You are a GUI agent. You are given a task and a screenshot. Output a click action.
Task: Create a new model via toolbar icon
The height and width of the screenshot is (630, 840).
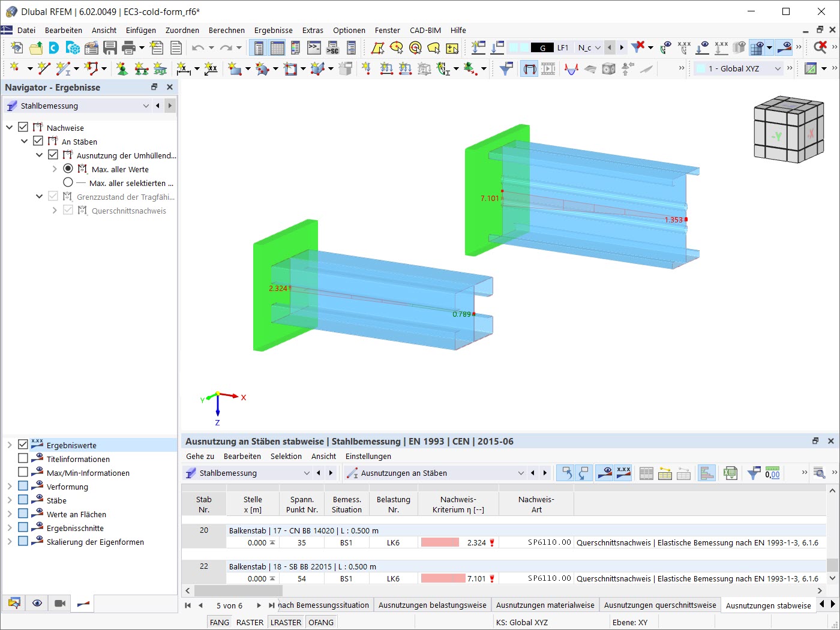click(17, 48)
